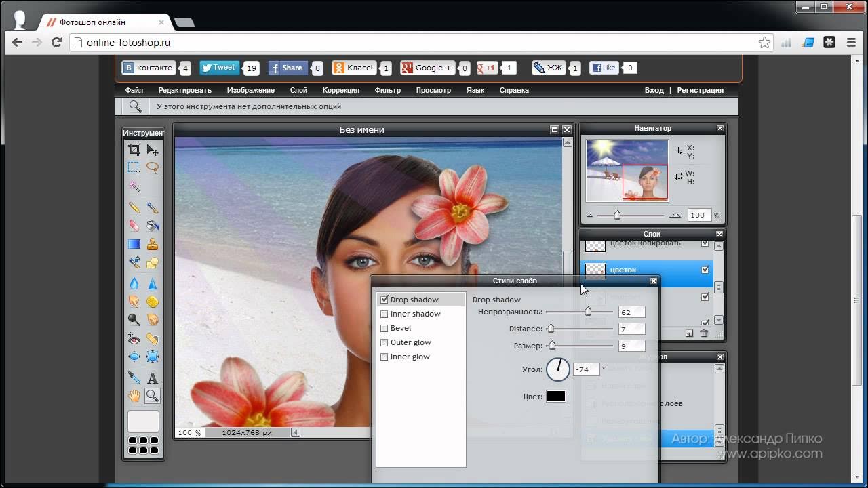
Task: Enable the Bevel checkbox
Action: point(384,328)
